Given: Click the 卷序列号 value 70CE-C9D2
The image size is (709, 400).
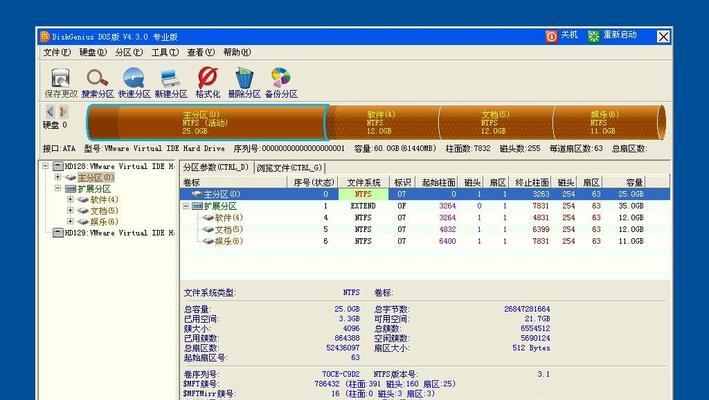Looking at the screenshot, I should click(341, 374).
